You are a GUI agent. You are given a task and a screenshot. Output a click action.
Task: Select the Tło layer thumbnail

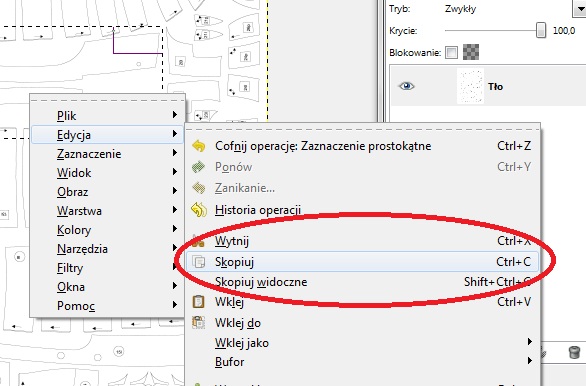[x=470, y=86]
